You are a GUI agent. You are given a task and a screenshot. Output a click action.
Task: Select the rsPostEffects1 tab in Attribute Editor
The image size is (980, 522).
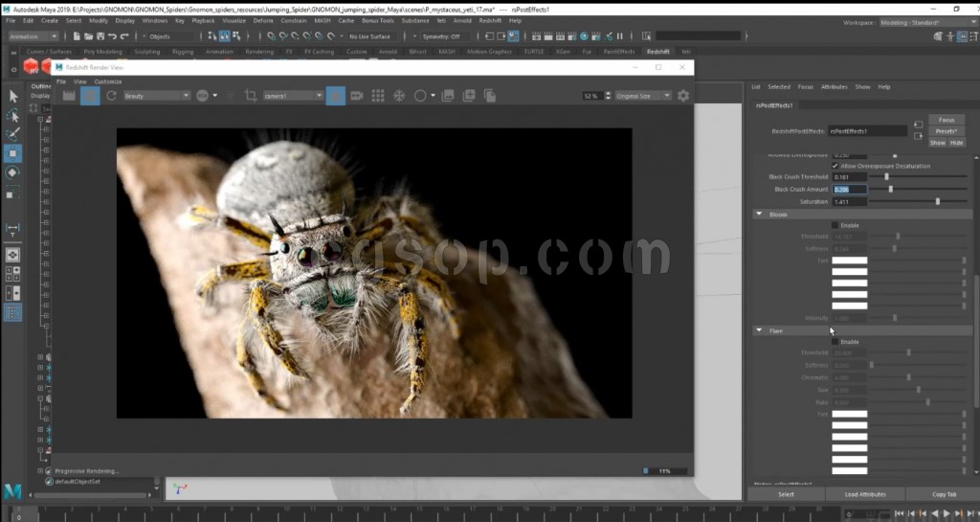pos(774,105)
